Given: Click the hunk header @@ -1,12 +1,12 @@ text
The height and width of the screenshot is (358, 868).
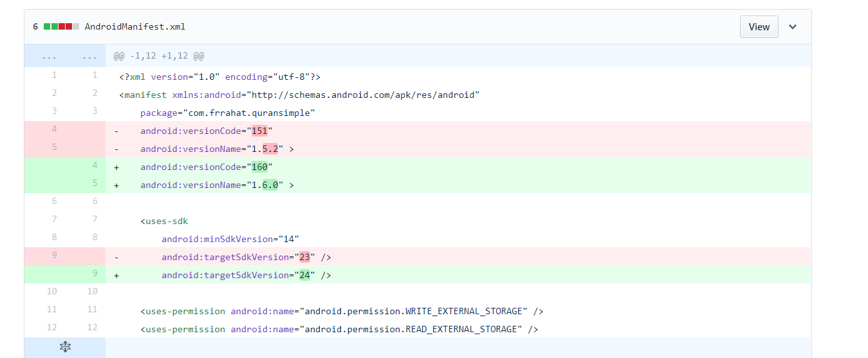Looking at the screenshot, I should click(159, 56).
